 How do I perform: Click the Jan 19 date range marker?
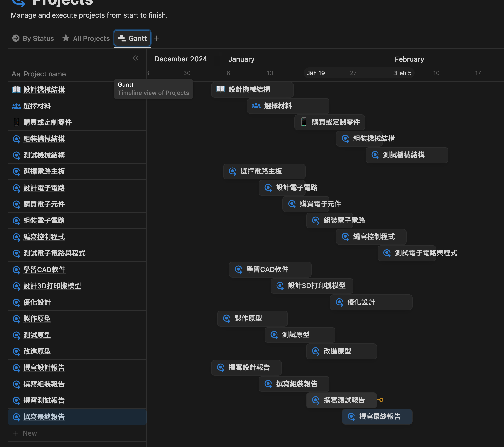tap(316, 73)
